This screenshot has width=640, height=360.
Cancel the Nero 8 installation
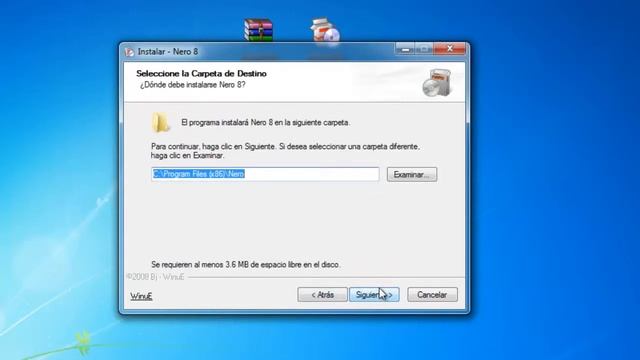[x=432, y=295]
